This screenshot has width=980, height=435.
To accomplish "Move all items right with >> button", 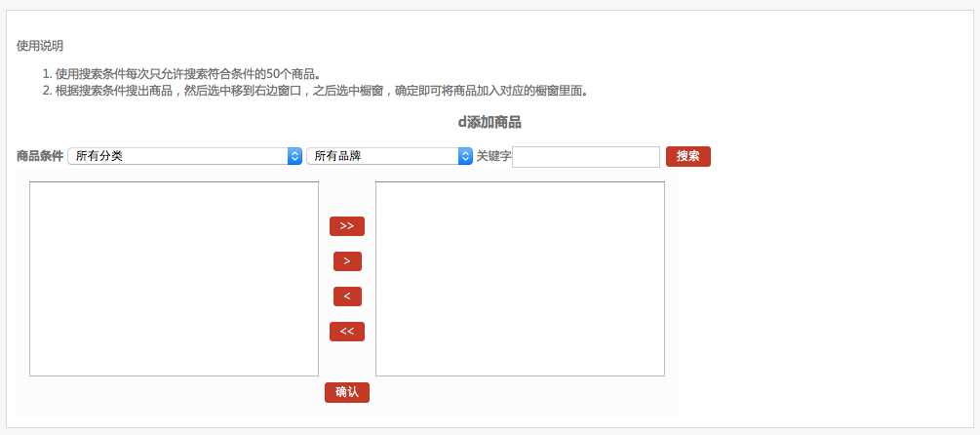I will click(347, 226).
